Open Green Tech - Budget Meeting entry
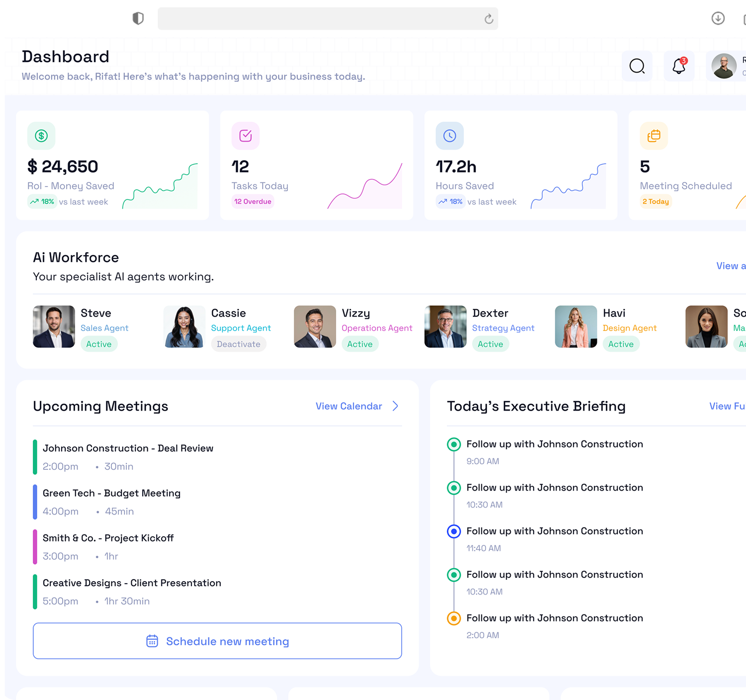Viewport: 746px width, 700px height. [217, 502]
